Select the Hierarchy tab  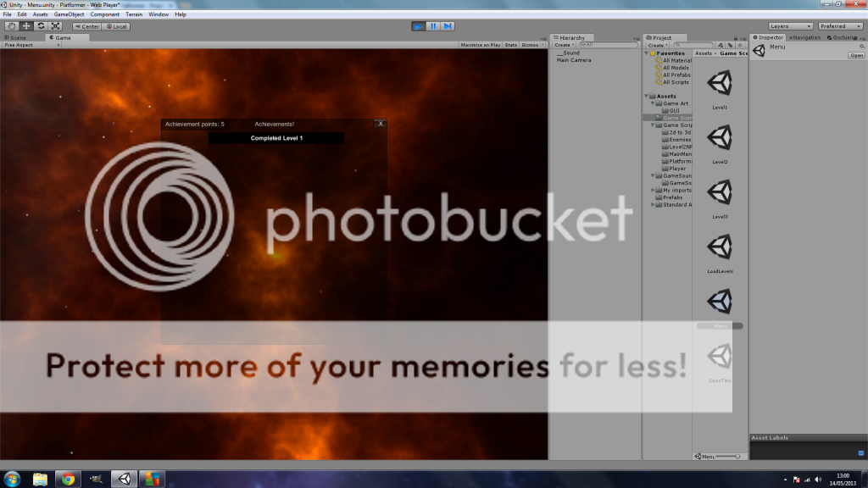pyautogui.click(x=570, y=37)
